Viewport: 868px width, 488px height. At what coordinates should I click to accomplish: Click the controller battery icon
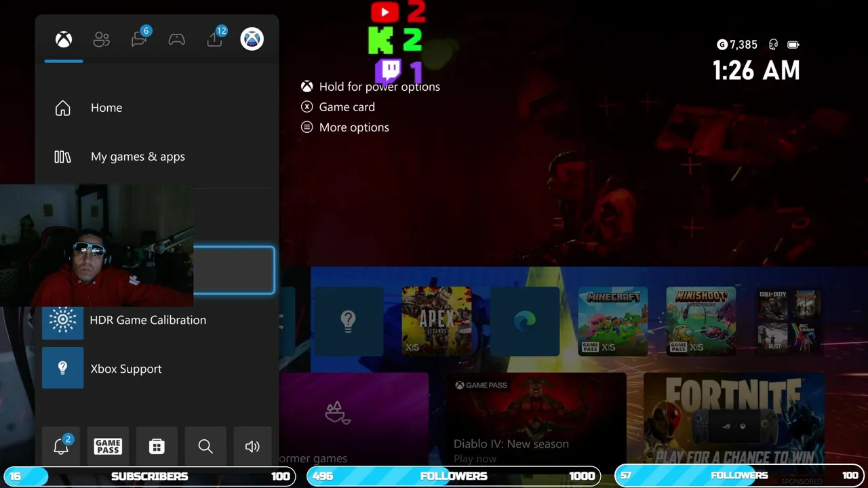pos(793,45)
